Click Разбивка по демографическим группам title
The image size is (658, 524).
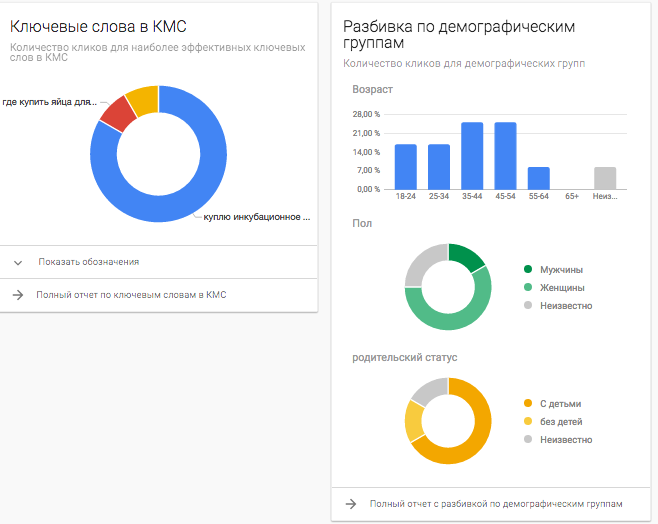[459, 34]
